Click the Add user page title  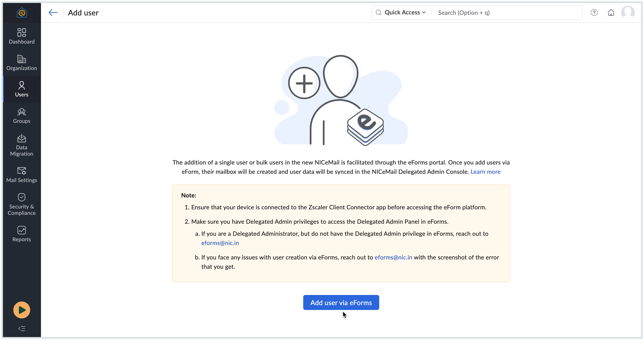[83, 12]
